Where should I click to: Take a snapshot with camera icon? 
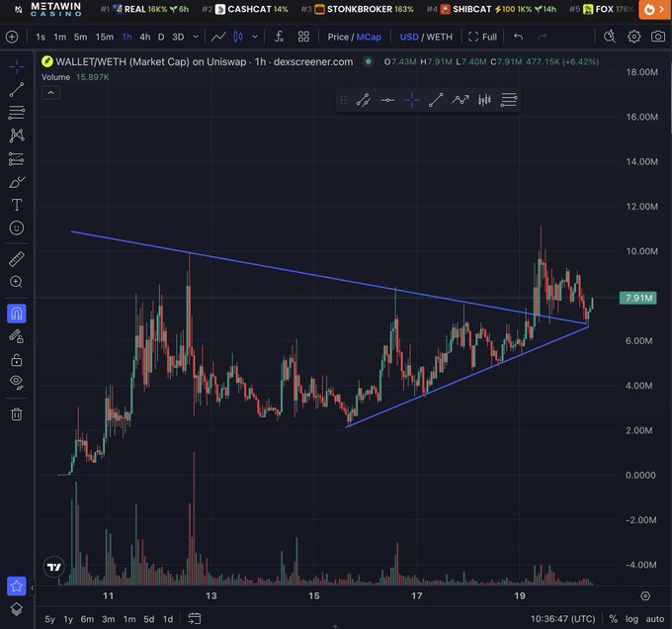pyautogui.click(x=658, y=37)
